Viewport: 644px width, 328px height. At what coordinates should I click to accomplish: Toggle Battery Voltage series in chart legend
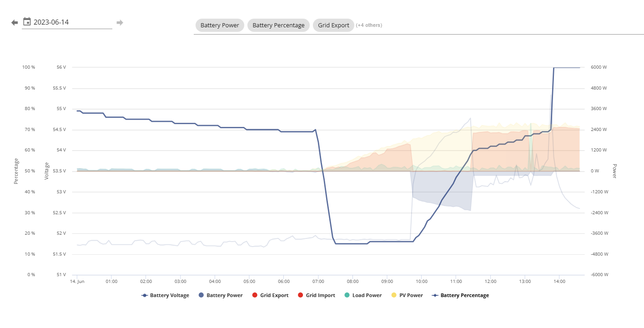[165, 295]
